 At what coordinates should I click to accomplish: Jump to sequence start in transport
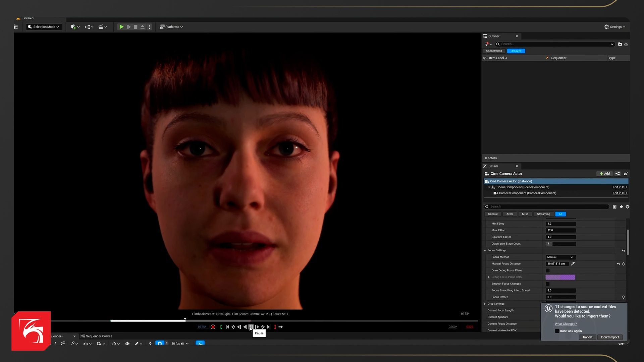coord(227,327)
